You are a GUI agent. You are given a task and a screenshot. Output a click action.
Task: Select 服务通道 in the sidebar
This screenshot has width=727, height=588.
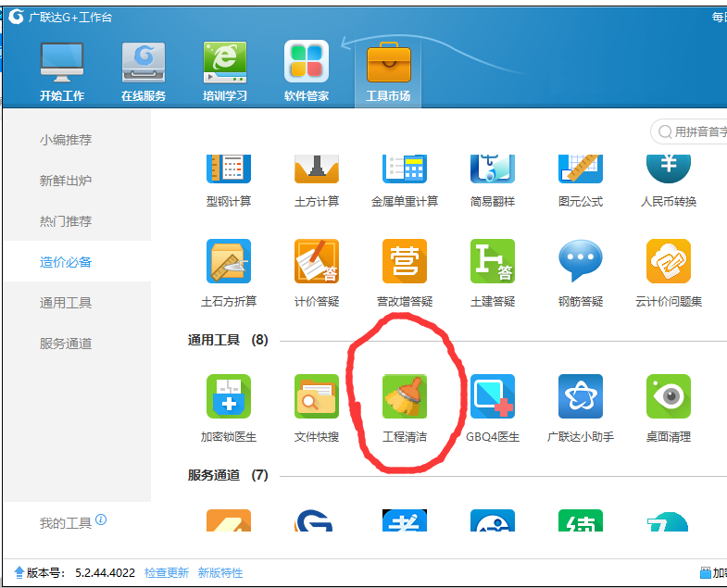click(x=66, y=344)
